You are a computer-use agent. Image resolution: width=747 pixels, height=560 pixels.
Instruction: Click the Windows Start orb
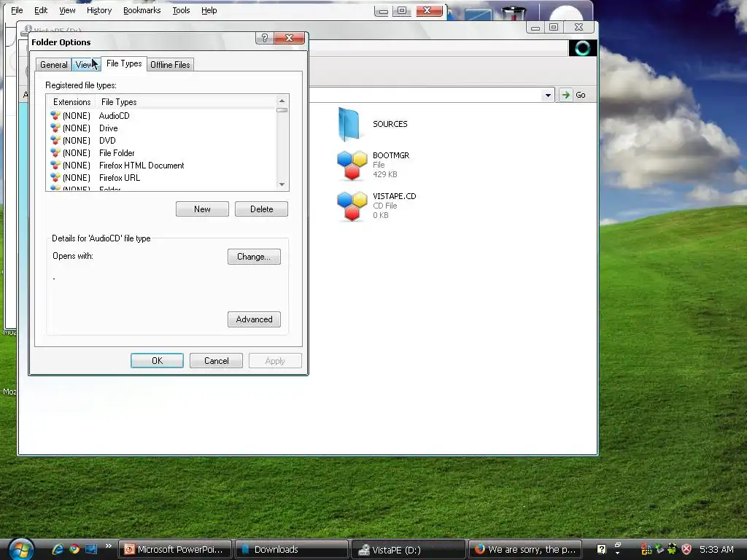(x=21, y=549)
